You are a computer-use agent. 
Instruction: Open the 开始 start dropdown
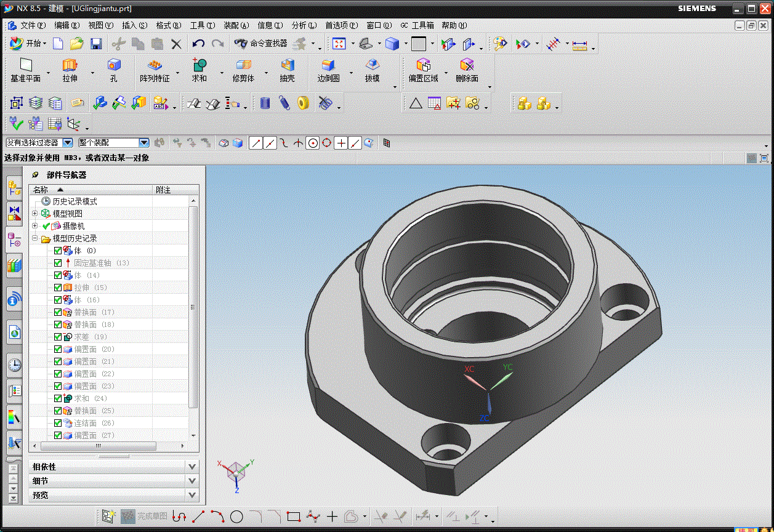click(x=28, y=44)
